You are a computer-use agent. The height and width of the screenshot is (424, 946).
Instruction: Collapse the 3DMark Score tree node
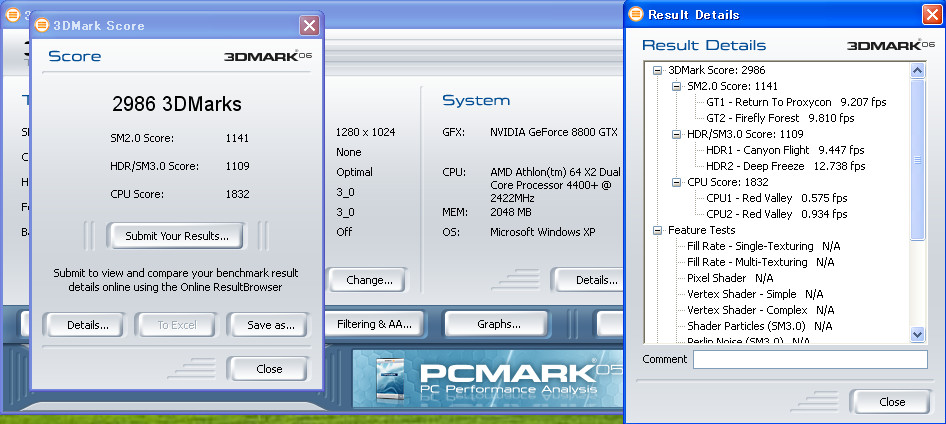click(658, 71)
